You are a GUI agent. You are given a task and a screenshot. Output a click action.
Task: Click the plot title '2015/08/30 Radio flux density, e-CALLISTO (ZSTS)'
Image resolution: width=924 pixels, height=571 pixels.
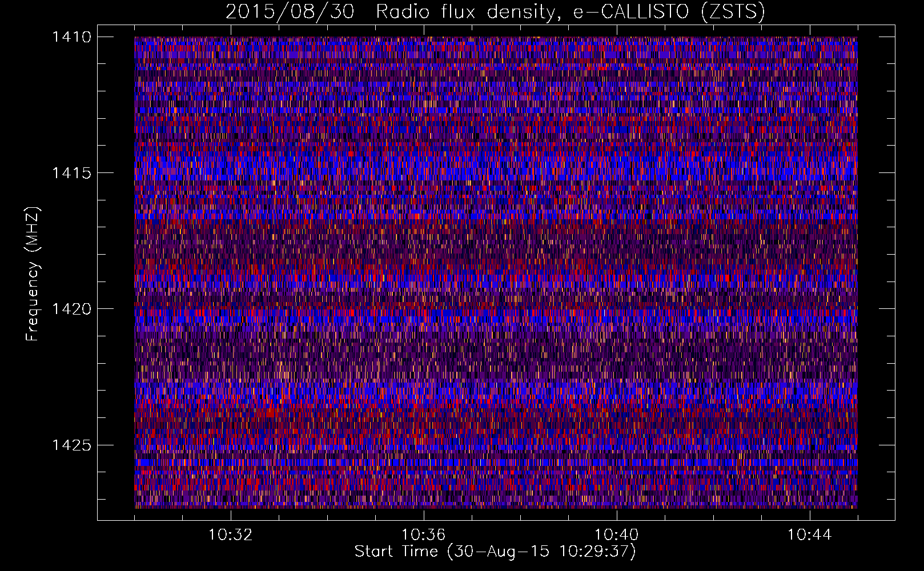(x=495, y=11)
